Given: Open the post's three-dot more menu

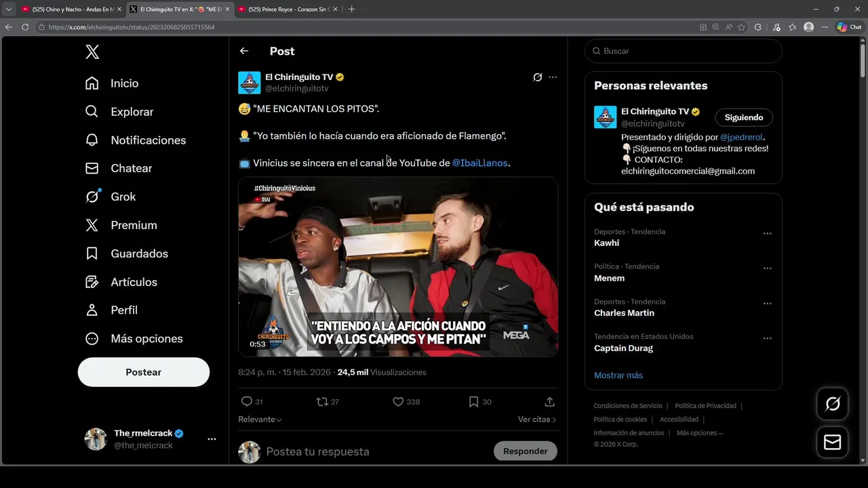Looking at the screenshot, I should tap(553, 77).
